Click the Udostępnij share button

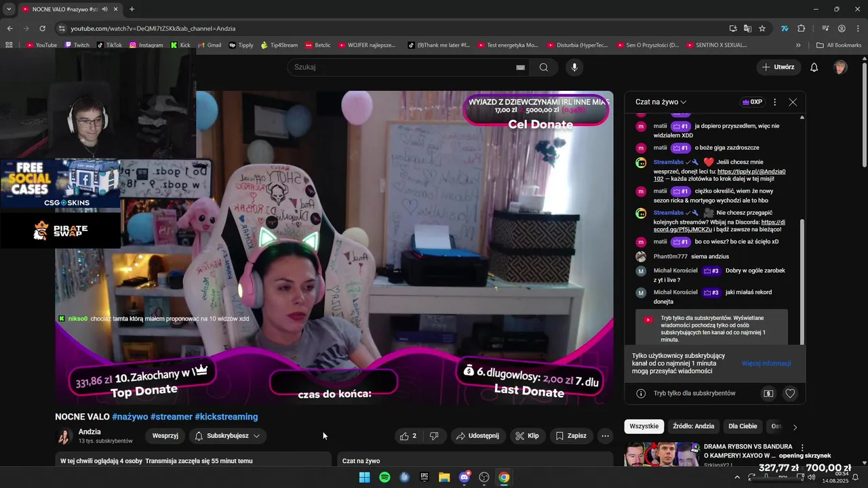coord(478,436)
